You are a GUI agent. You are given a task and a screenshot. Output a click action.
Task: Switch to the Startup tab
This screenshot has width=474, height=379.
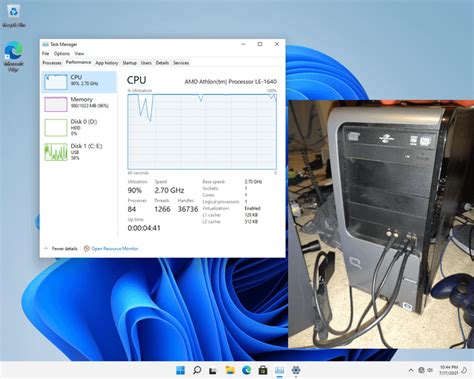[129, 63]
